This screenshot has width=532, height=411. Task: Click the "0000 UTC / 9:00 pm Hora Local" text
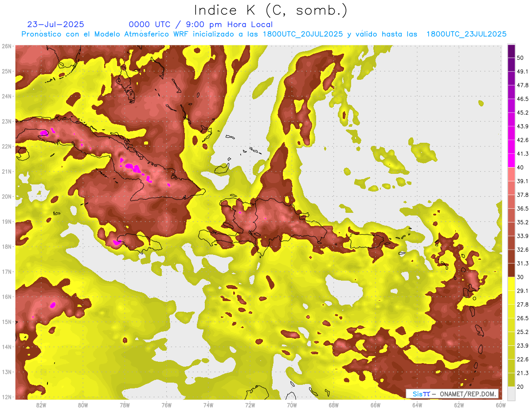[x=200, y=24]
